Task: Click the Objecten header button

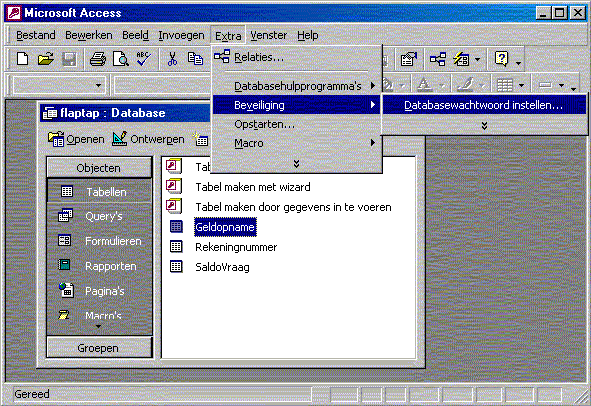Action: [x=99, y=167]
